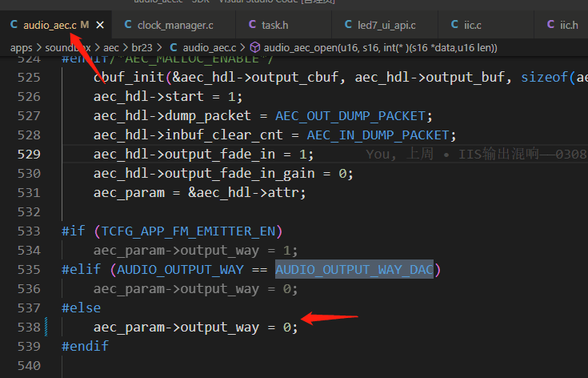Click line number 529 in the gutter
Image resolution: width=588 pixels, height=378 pixels.
point(29,155)
